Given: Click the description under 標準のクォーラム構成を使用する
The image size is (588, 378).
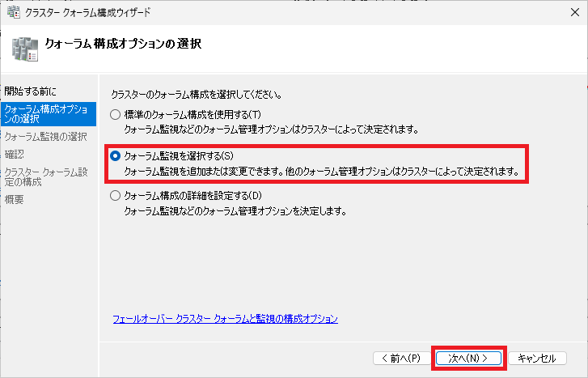Looking at the screenshot, I should [272, 130].
